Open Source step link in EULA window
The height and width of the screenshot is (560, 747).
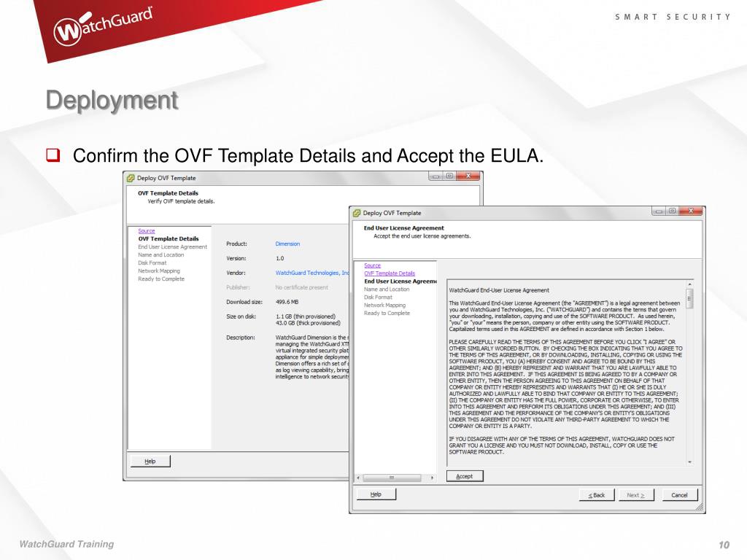coord(373,265)
